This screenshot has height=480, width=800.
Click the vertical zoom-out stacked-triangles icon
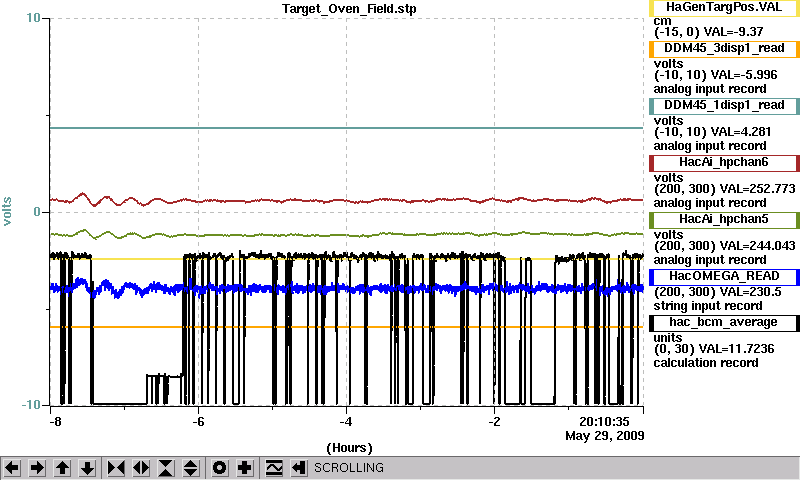pos(191,468)
